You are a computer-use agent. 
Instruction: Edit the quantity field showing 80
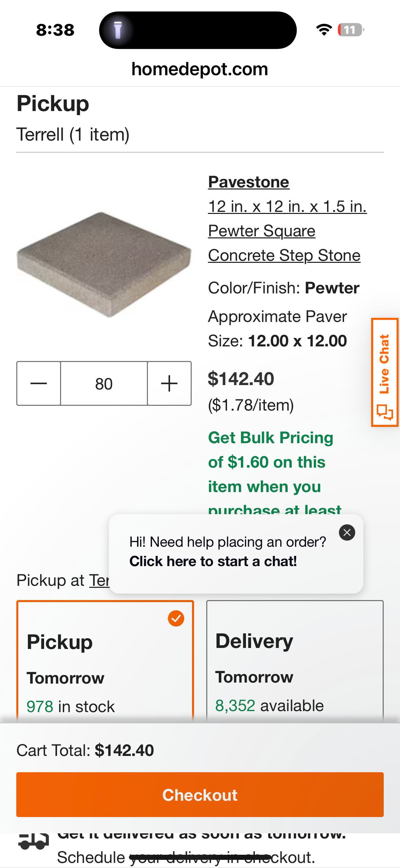point(104,383)
